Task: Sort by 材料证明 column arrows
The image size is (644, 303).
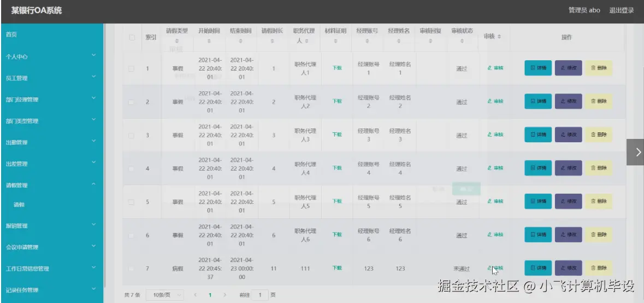Action: click(x=335, y=41)
